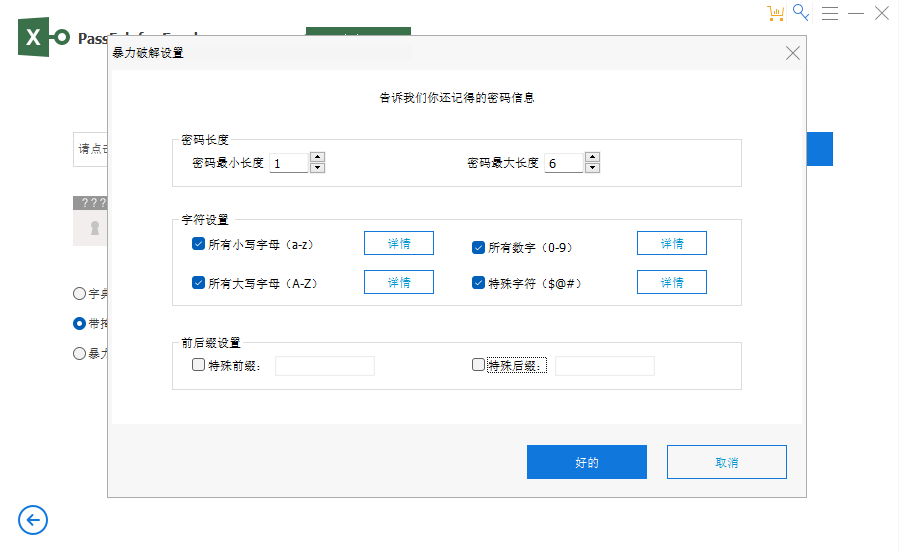899x552 pixels.
Task: Enable the 特殊后缀 checkbox
Action: pyautogui.click(x=478, y=365)
